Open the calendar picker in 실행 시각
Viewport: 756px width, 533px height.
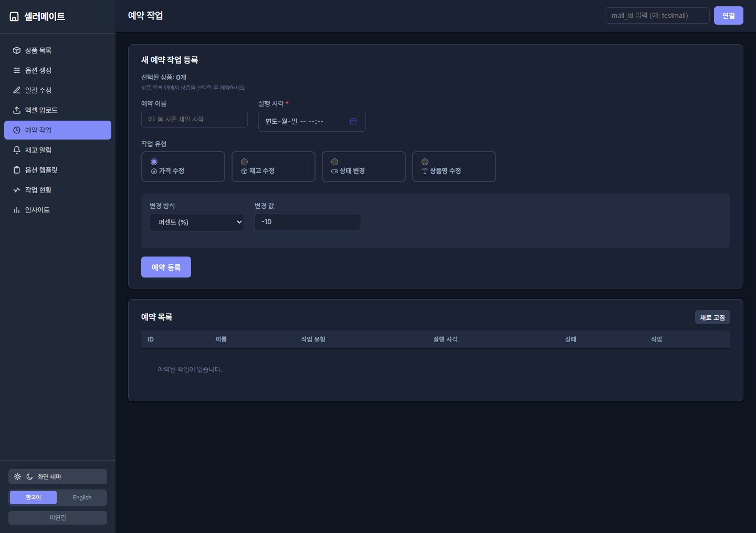[x=353, y=121]
